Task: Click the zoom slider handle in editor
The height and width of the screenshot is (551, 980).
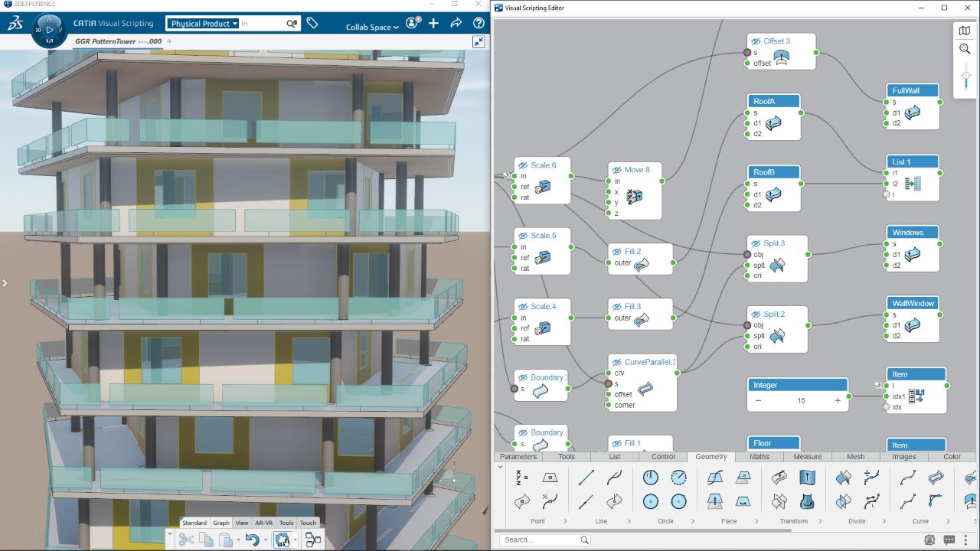Action: coord(965,76)
